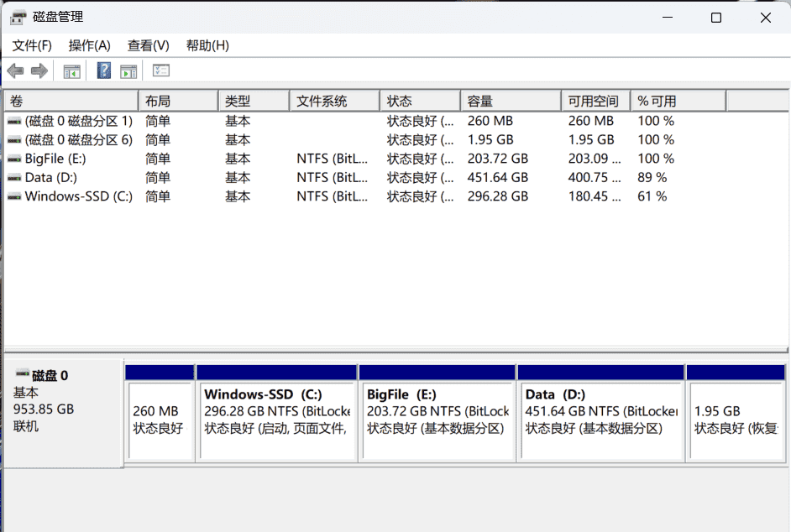Click the settings checklist toolbar icon
Viewport: 791px width, 532px height.
(x=161, y=71)
